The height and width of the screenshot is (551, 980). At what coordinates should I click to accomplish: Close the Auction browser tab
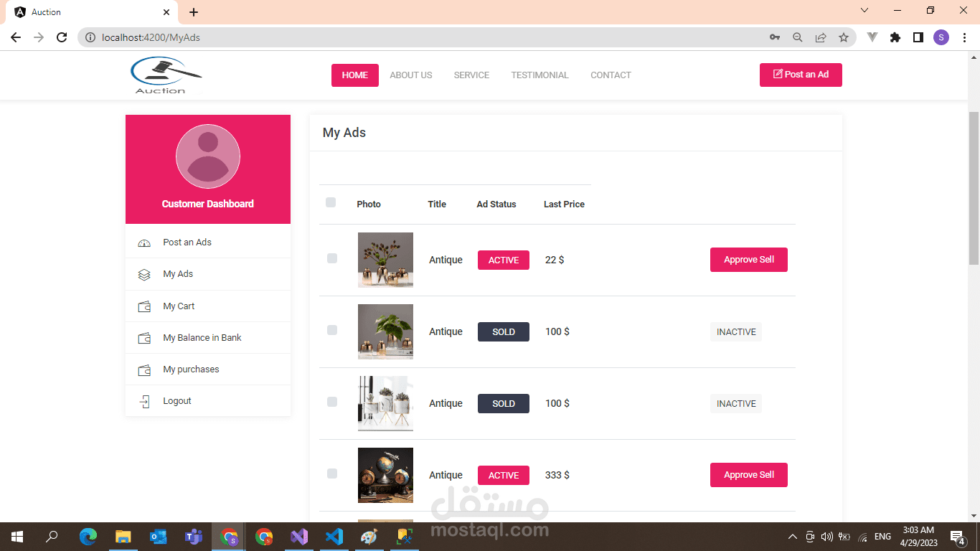click(166, 12)
